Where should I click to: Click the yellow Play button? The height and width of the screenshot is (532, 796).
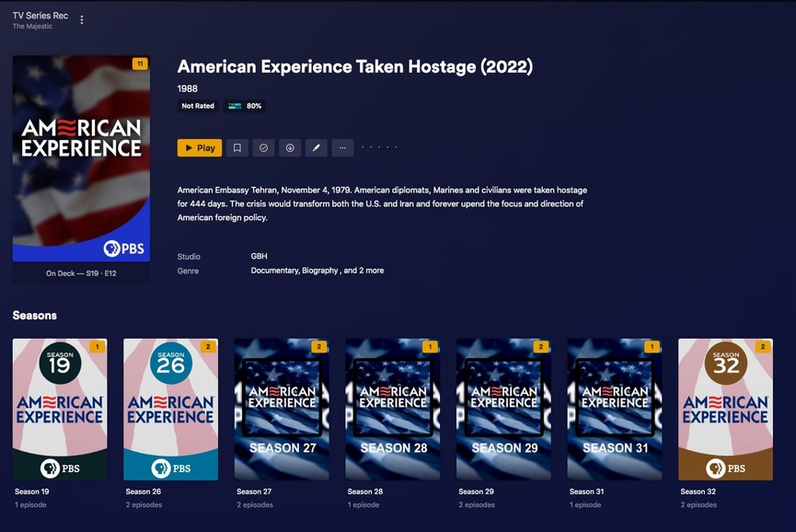click(x=200, y=147)
